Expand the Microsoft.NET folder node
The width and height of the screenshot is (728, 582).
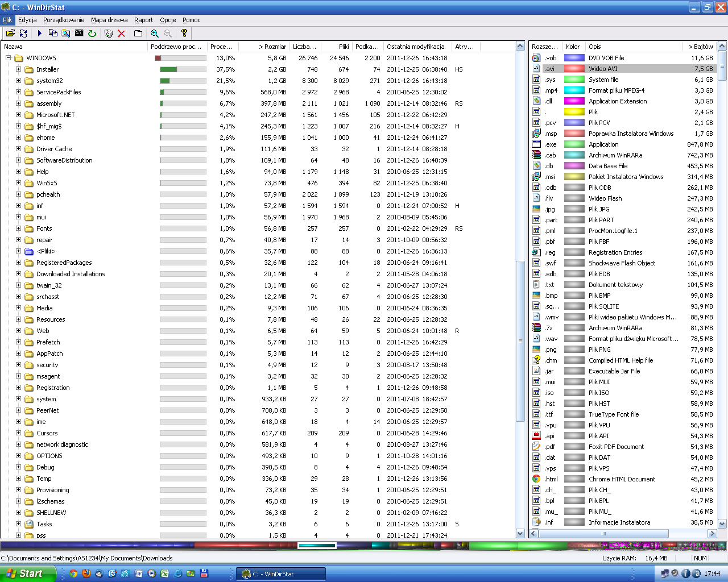[x=19, y=115]
